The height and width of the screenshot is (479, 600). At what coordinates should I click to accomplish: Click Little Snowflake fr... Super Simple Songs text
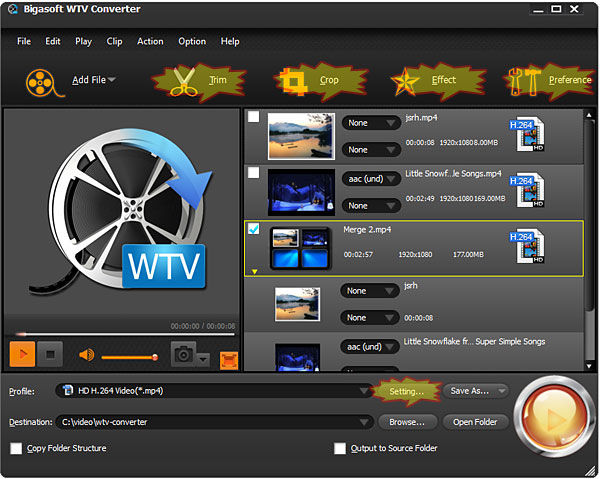[474, 341]
